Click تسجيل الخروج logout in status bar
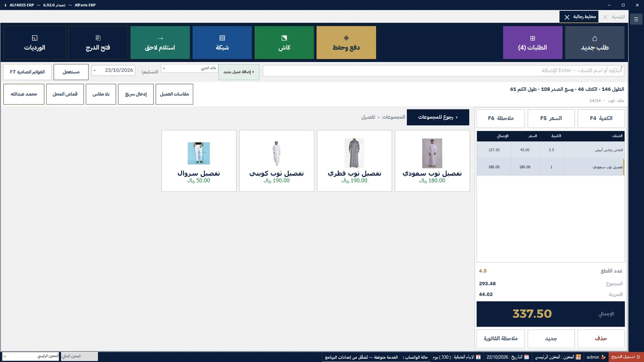 coord(626,357)
